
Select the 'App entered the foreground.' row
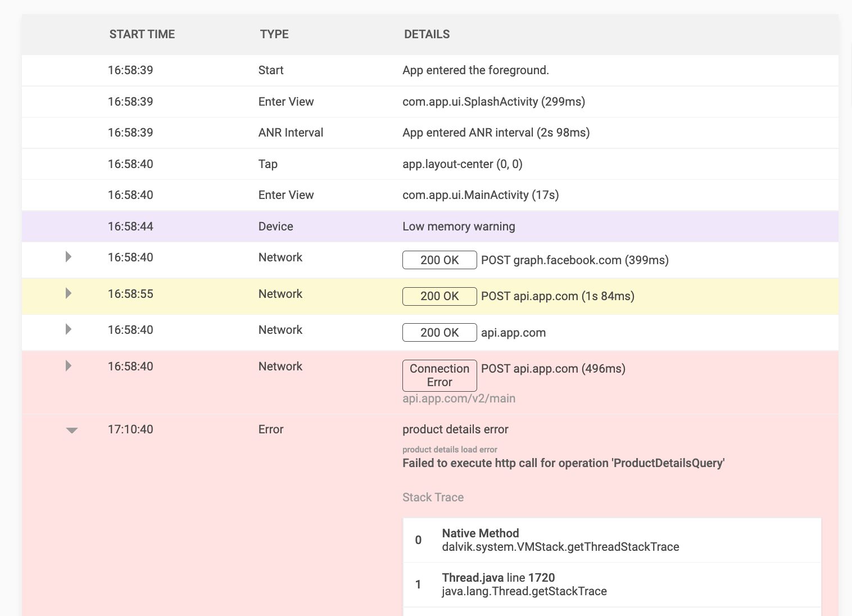[430, 70]
